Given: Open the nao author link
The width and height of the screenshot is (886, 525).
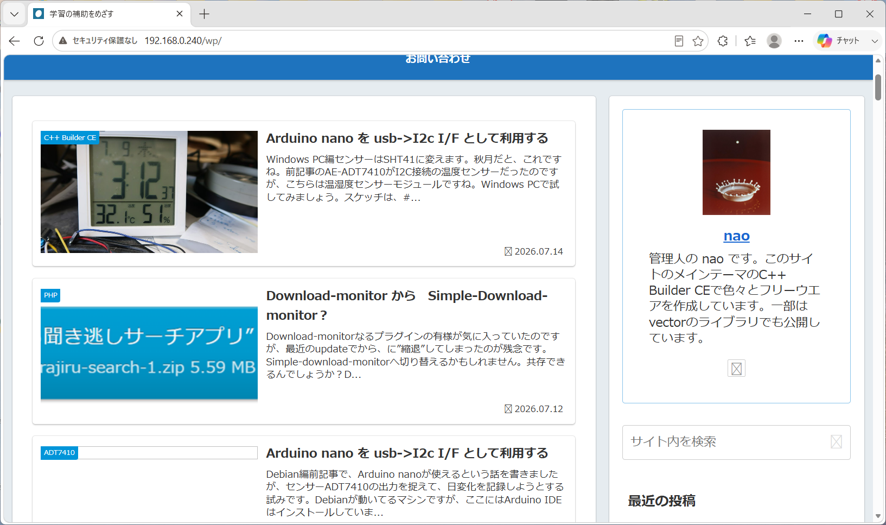Looking at the screenshot, I should (736, 236).
